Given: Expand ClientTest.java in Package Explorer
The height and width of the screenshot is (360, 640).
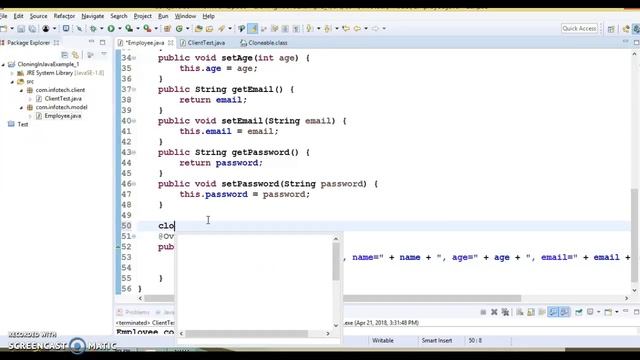Looking at the screenshot, I should click(30, 99).
